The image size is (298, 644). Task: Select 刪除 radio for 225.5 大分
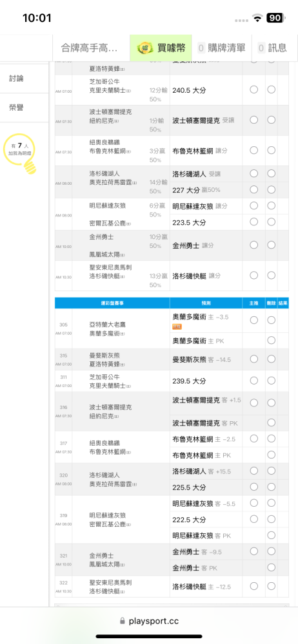coord(272,487)
